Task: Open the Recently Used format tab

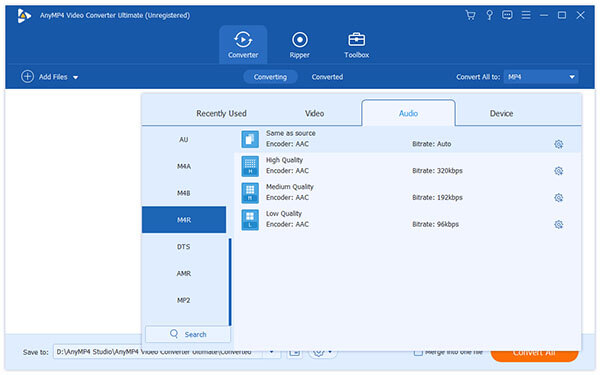Action: coord(221,113)
